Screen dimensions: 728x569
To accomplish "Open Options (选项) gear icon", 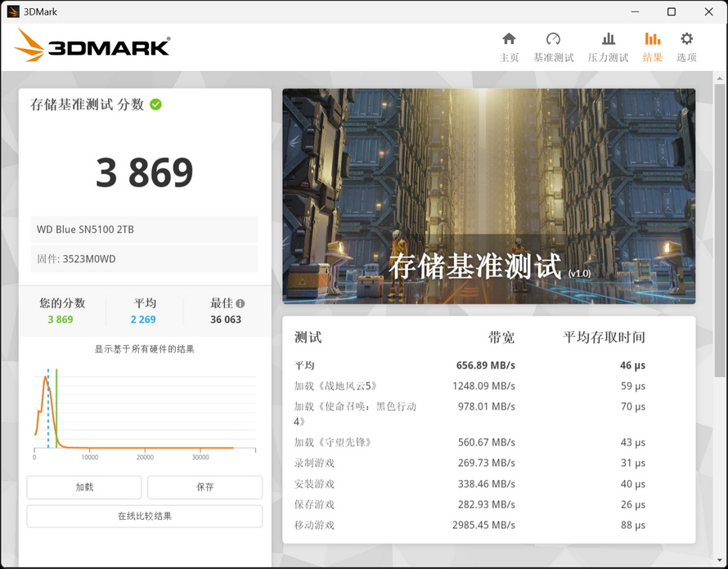I will pos(686,39).
